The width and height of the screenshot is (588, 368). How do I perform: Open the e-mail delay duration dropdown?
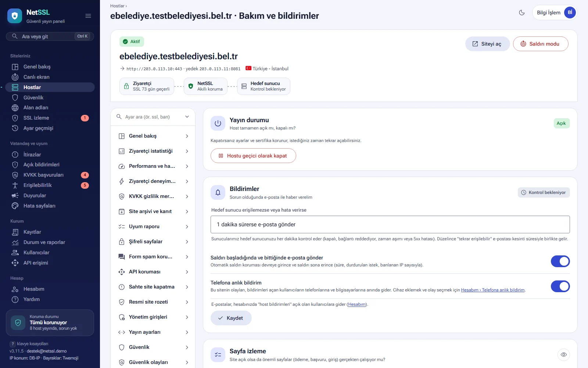click(x=390, y=224)
